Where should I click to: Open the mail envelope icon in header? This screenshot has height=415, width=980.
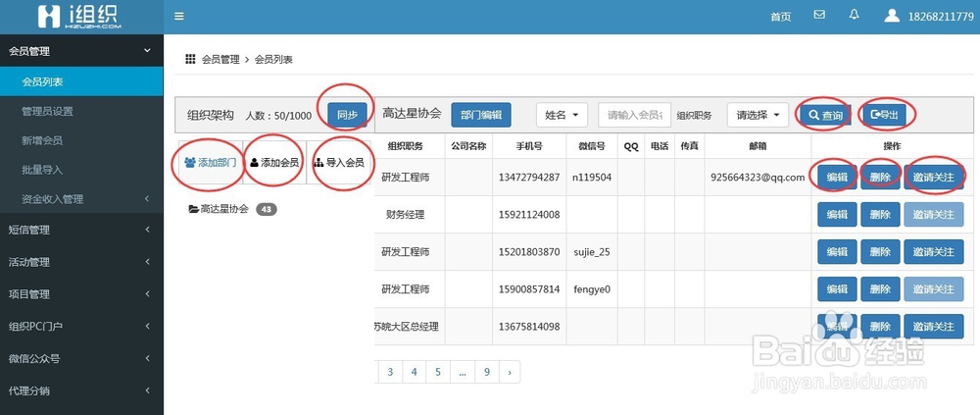[819, 15]
